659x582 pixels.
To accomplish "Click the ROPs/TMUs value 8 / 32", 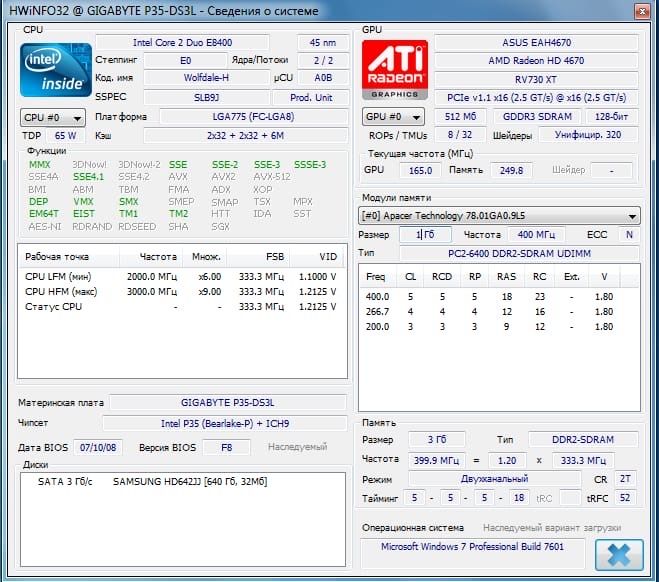I will [x=460, y=135].
